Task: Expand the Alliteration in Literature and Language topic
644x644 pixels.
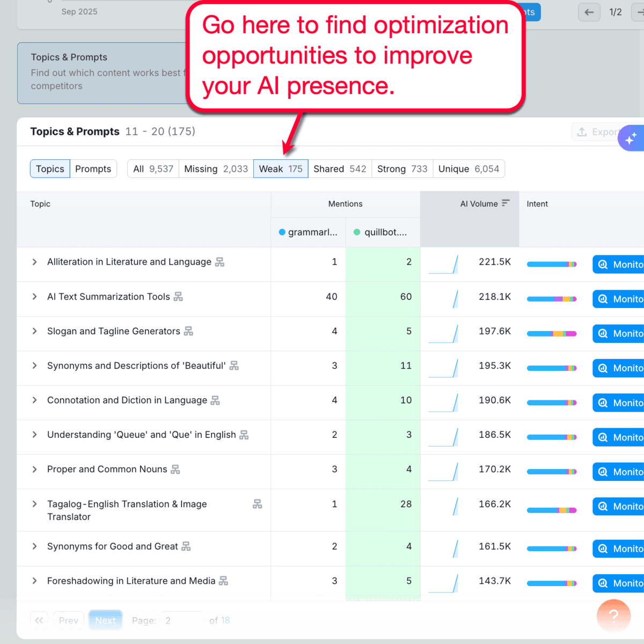Action: pos(34,262)
